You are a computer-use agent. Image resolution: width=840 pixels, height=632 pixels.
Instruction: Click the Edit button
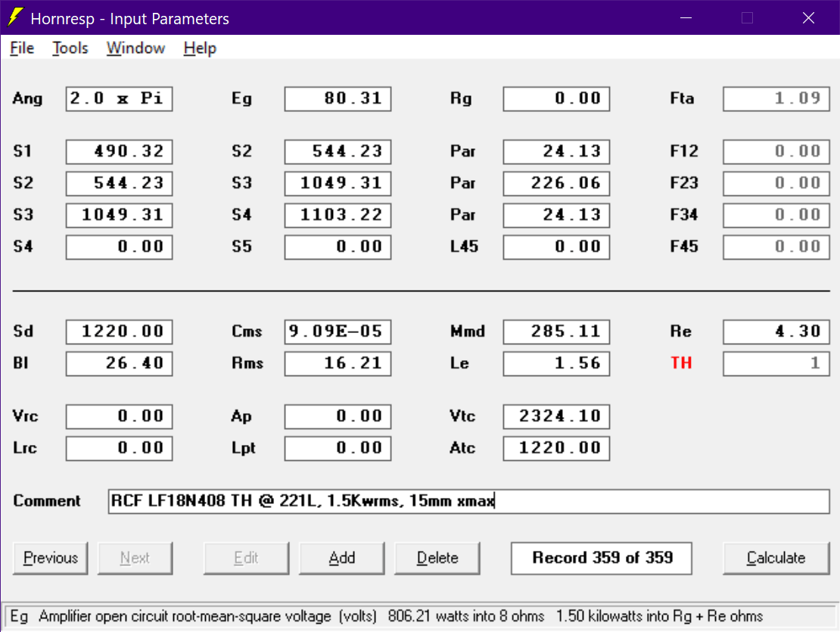[246, 558]
